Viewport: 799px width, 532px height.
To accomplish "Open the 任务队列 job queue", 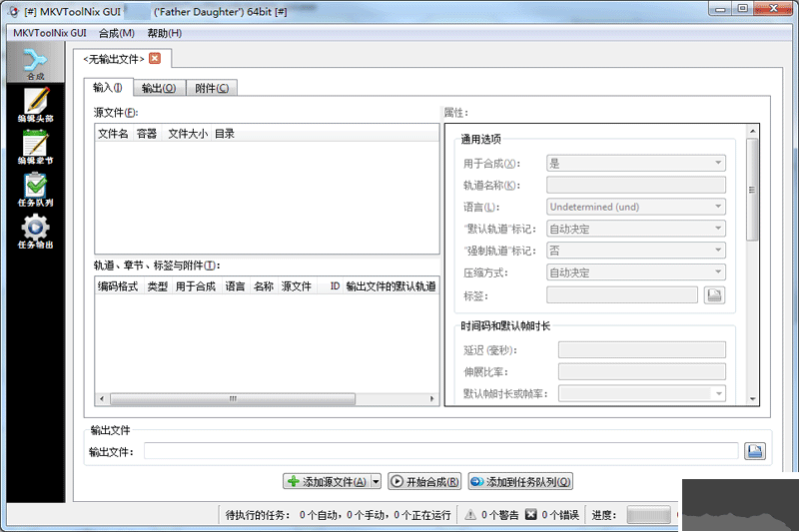I will pos(35,189).
